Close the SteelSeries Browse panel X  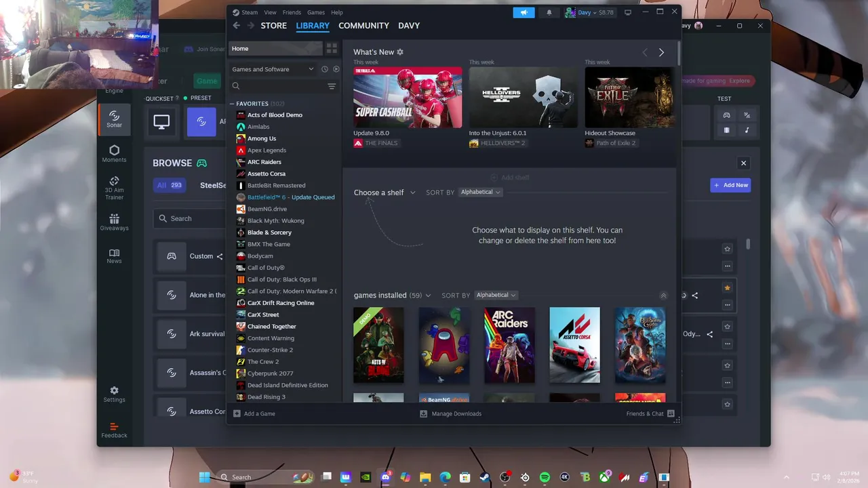[x=743, y=163]
